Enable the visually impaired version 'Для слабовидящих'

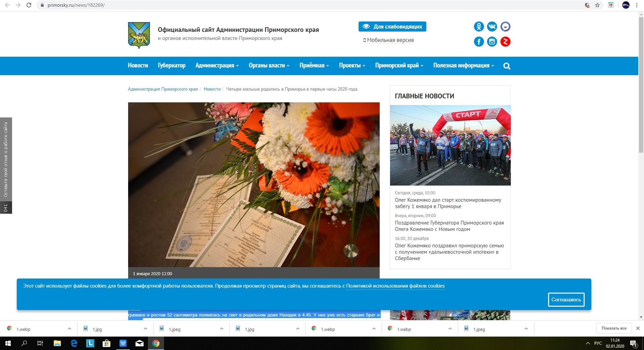point(392,27)
